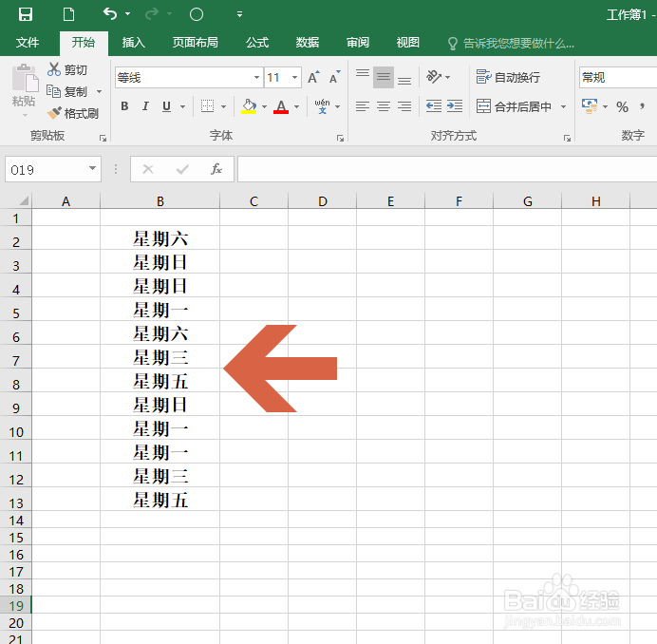Click the enter checkmark formula icon

(182, 169)
